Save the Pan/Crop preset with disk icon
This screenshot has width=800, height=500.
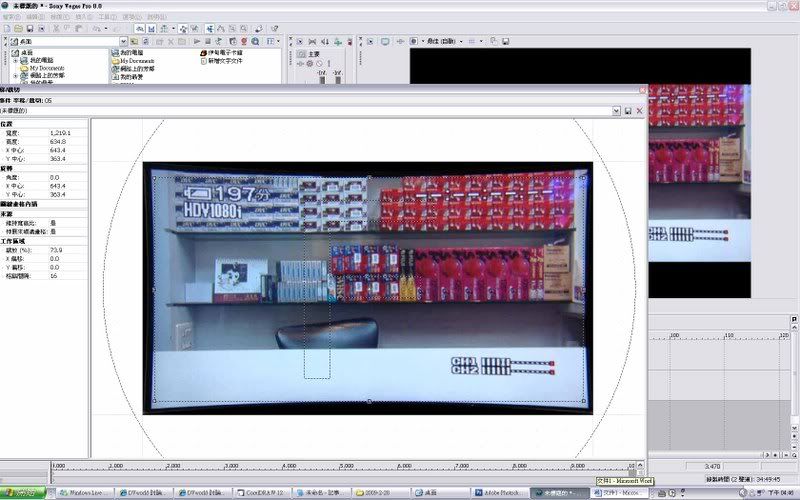click(628, 111)
